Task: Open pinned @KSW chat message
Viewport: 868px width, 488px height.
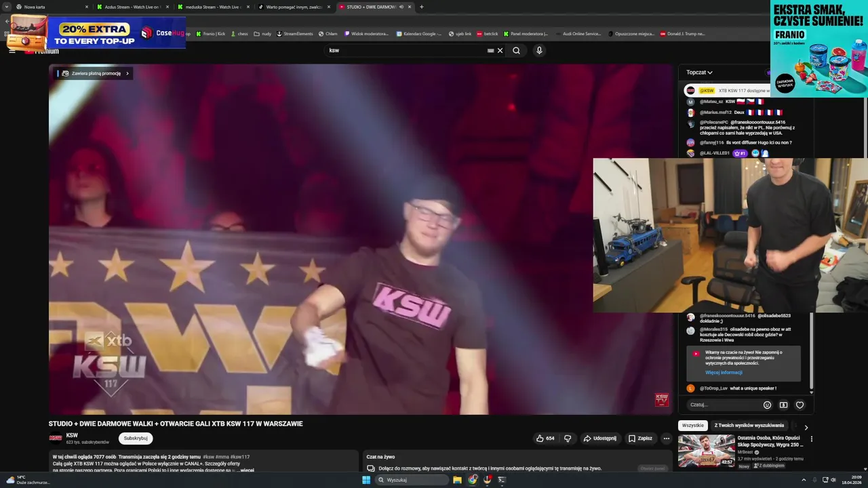Action: [727, 90]
